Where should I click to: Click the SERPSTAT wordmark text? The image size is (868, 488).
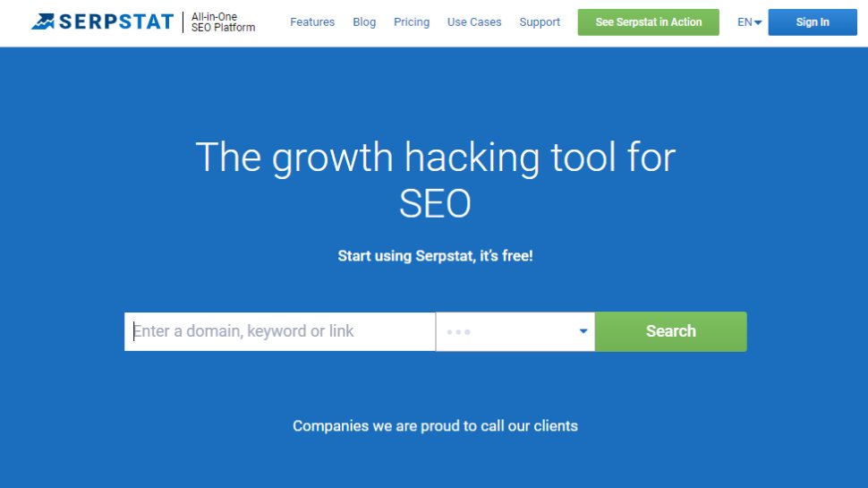coord(116,21)
